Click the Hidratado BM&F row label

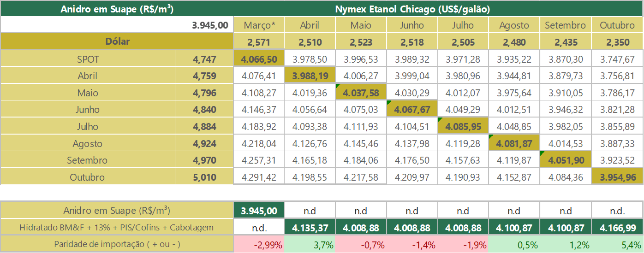point(117,228)
